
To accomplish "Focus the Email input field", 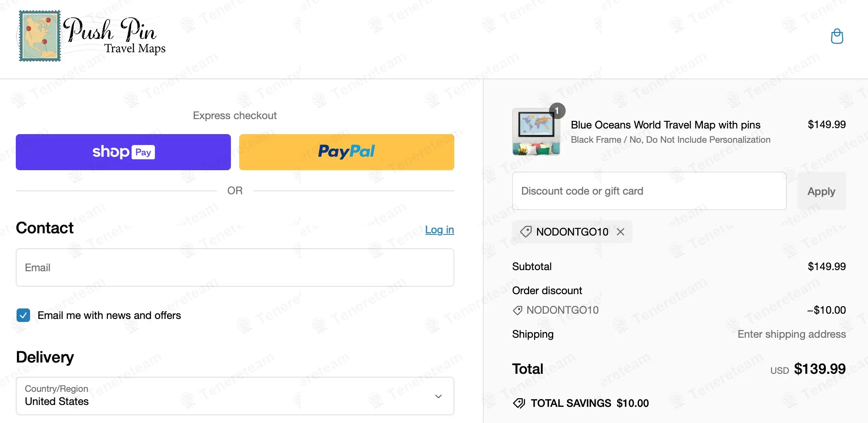I will 235,267.
